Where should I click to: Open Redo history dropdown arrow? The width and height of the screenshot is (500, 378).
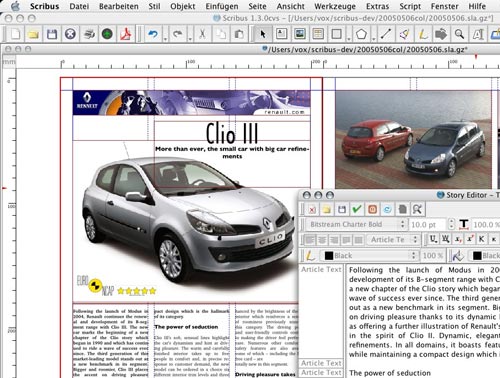[190, 39]
